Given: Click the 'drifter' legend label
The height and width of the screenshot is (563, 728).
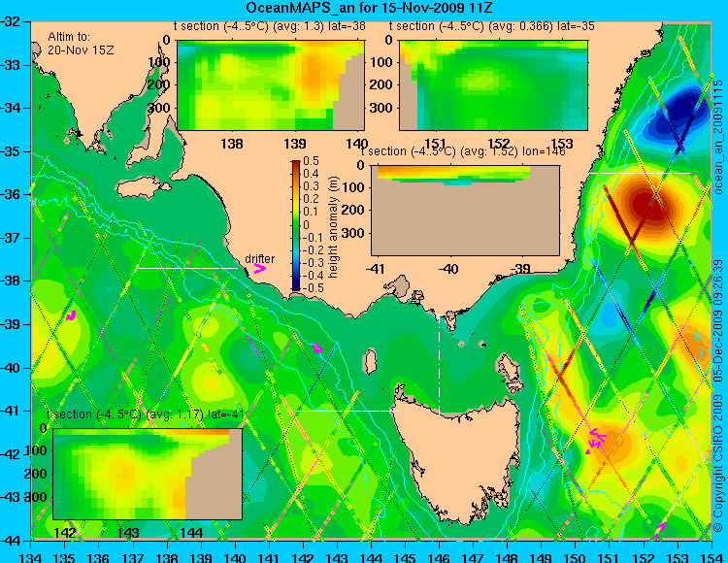Looking at the screenshot, I should click(259, 258).
